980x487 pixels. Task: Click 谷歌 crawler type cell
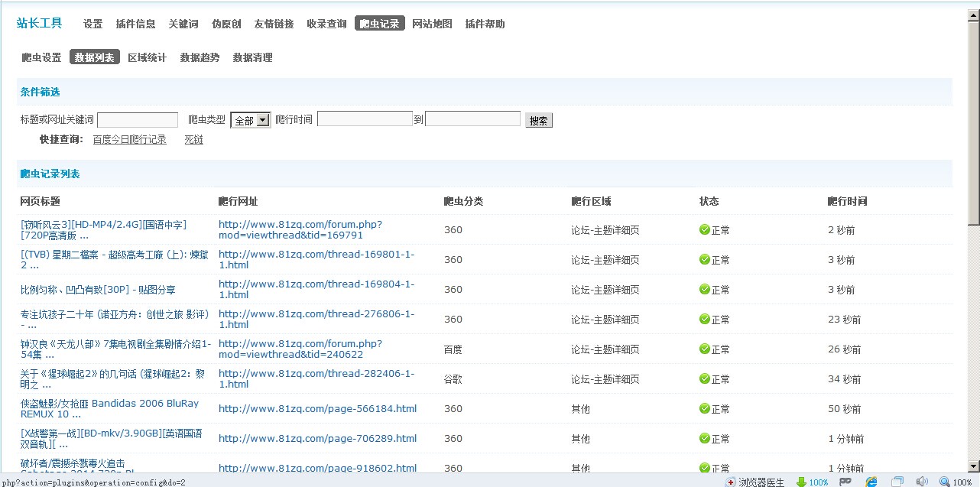click(453, 379)
